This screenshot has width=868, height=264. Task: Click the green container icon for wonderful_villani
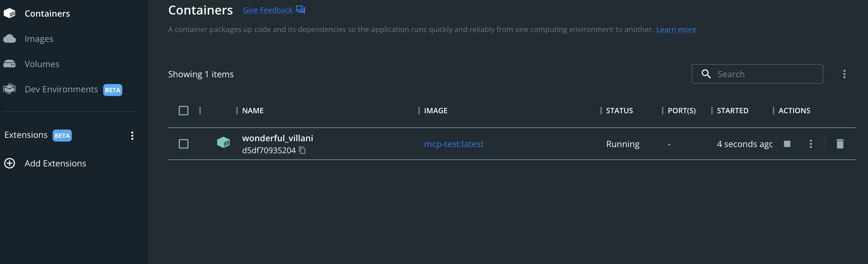click(223, 142)
